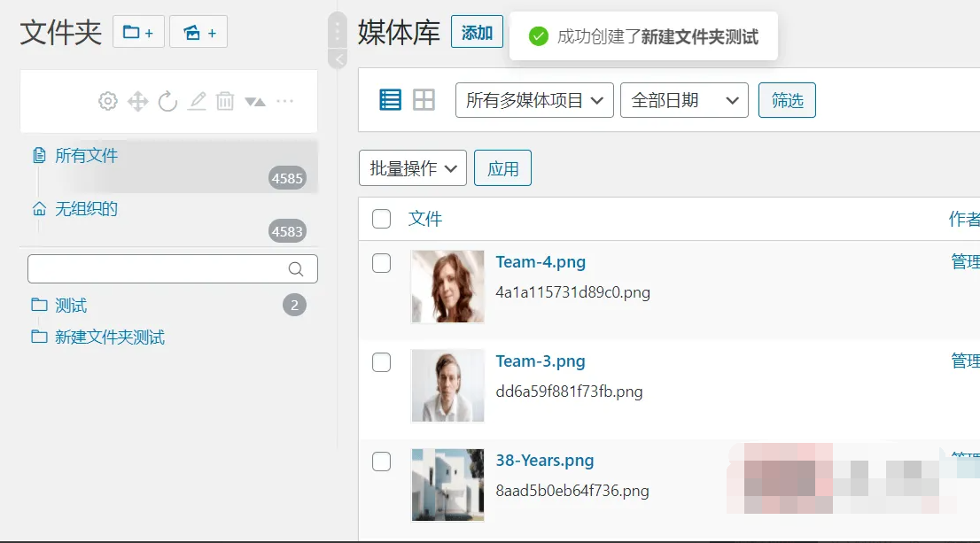Click the folder search input field
The width and height of the screenshot is (980, 543).
point(173,268)
